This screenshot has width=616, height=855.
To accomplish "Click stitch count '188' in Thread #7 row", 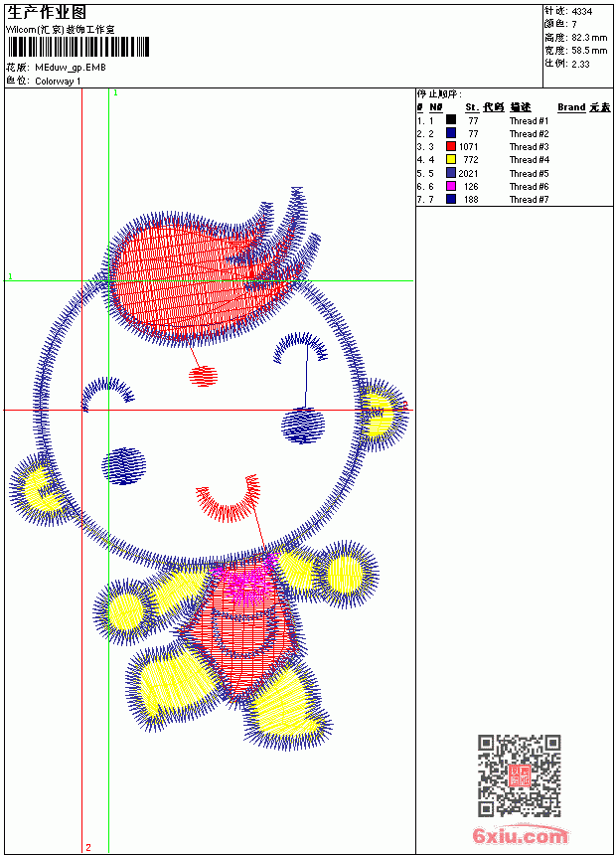I will pyautogui.click(x=471, y=200).
